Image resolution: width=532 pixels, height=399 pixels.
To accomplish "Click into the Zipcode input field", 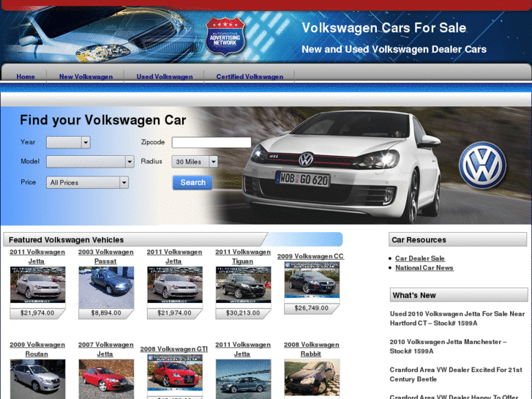I will point(211,142).
